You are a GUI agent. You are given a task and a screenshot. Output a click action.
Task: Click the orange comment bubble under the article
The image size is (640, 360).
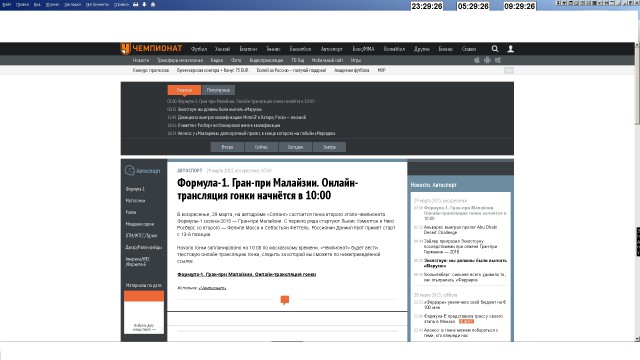pos(285,300)
